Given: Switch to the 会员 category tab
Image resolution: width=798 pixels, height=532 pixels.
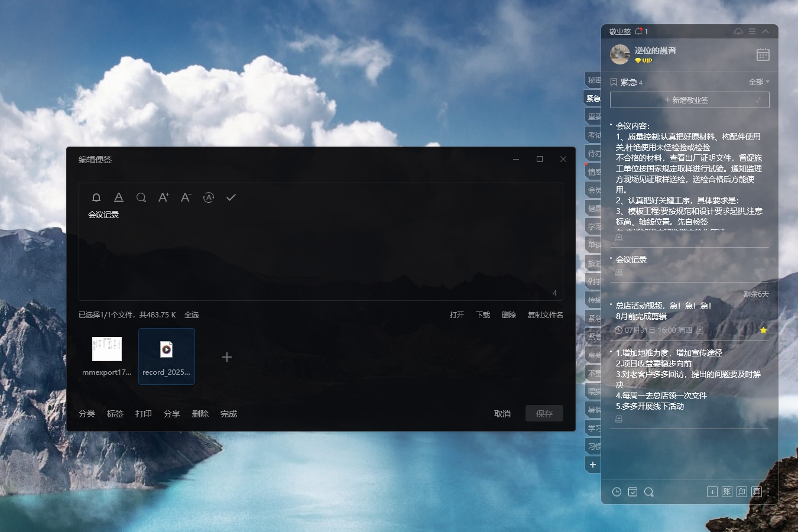Looking at the screenshot, I should click(x=593, y=190).
